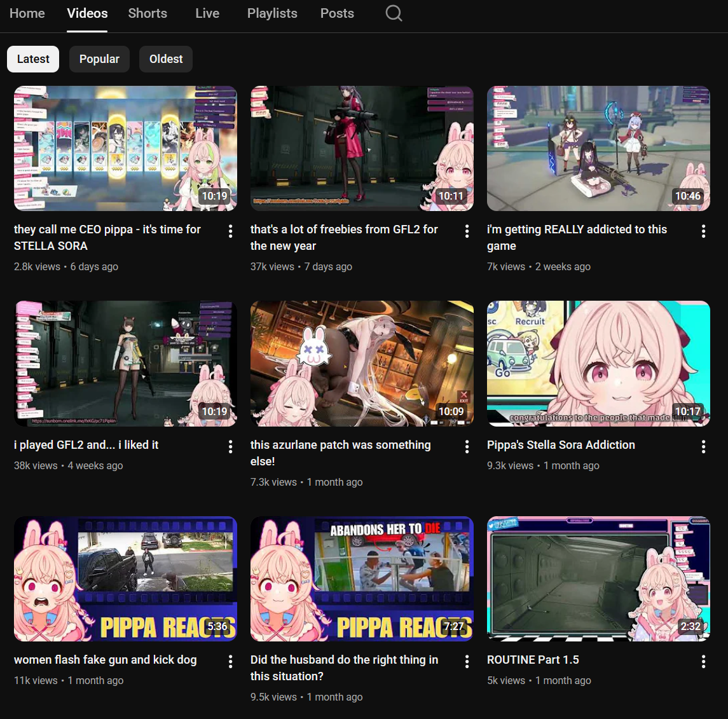
Task: Play the 5:36 PIPPA REACTS thumbnail
Action: pos(125,579)
